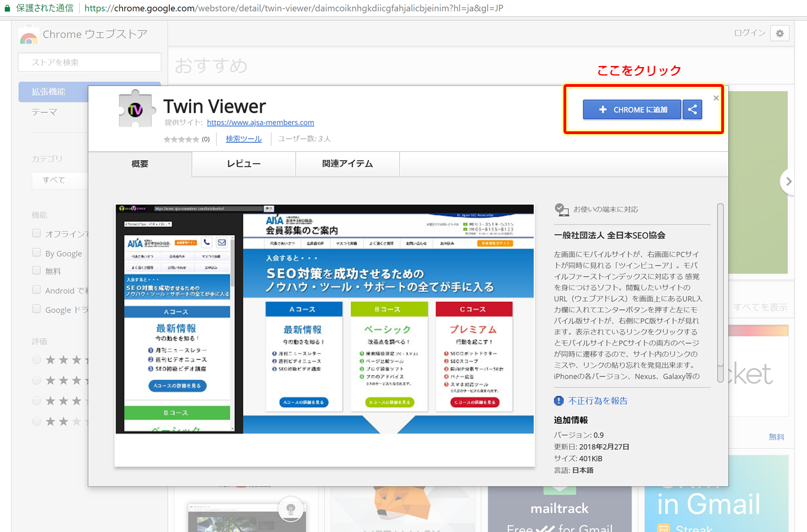
Task: Select the four-star rating filter radio
Action: 37,380
